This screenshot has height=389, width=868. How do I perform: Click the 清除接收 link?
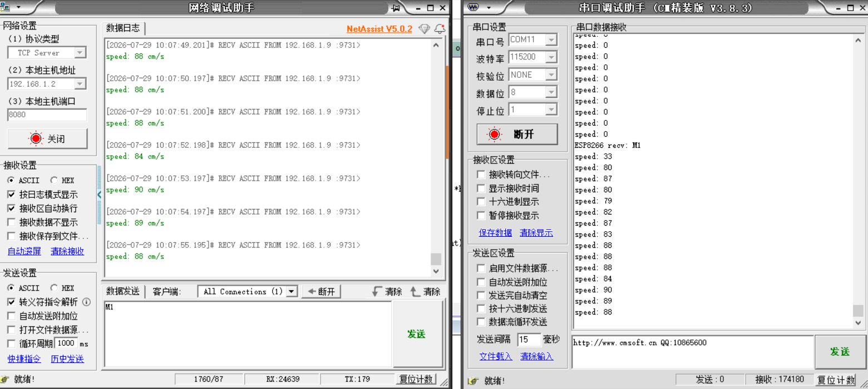tap(67, 251)
